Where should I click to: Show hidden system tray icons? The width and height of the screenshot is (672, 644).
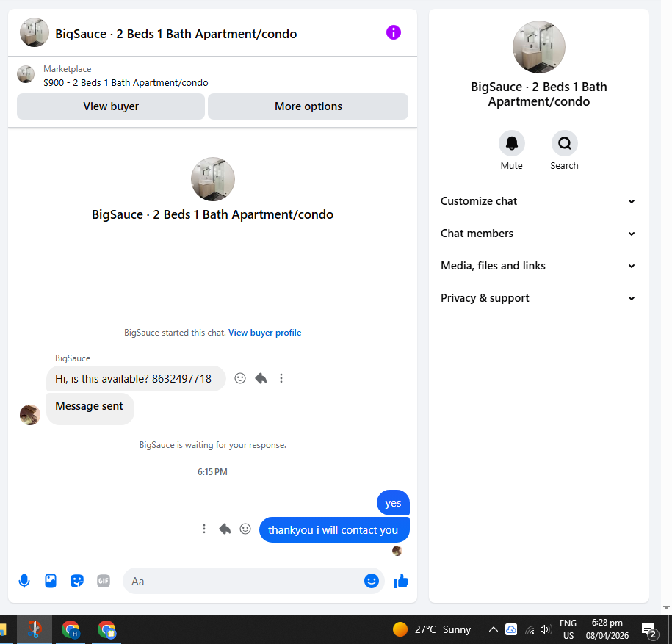coord(494,629)
